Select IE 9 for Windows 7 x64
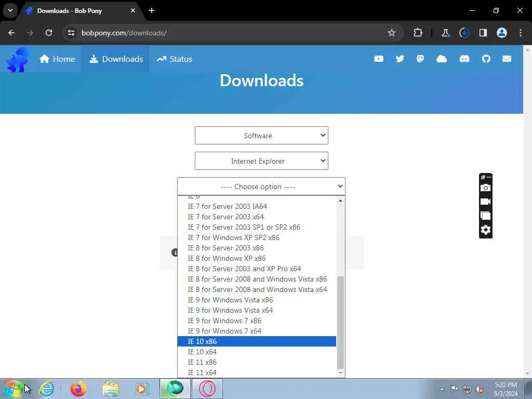The image size is (532, 399). coord(257,331)
